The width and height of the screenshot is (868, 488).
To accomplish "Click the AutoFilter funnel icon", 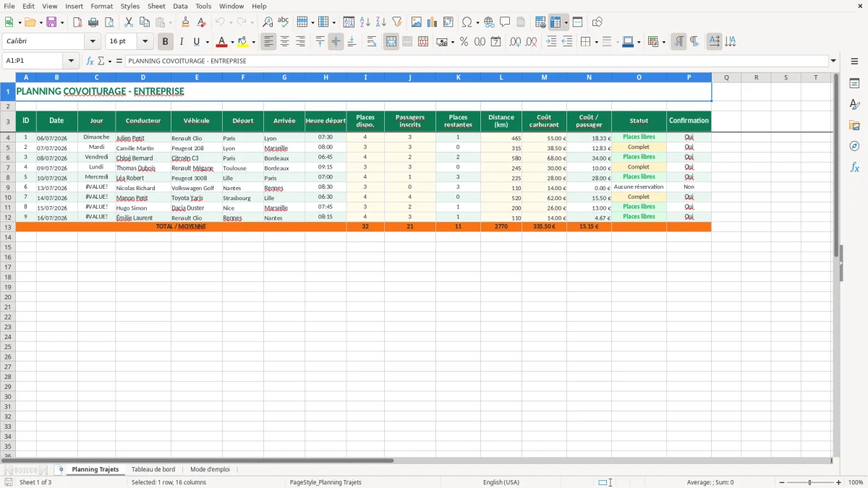I will pyautogui.click(x=396, y=22).
